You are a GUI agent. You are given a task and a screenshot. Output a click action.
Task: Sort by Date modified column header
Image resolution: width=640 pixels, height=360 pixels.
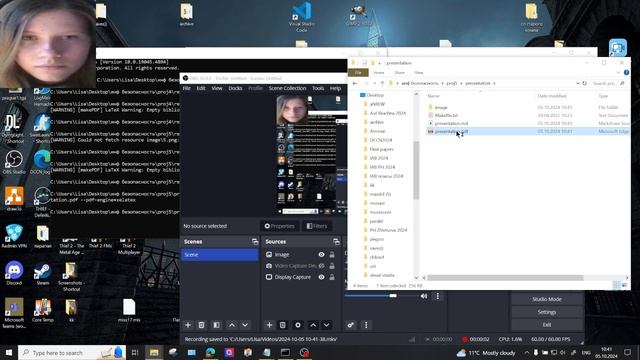[x=552, y=96]
